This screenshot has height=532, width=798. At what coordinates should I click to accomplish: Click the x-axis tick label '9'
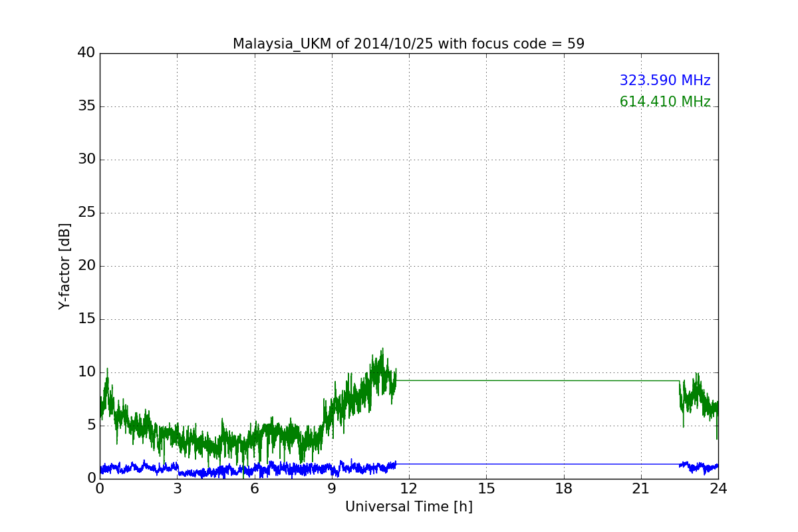point(332,489)
